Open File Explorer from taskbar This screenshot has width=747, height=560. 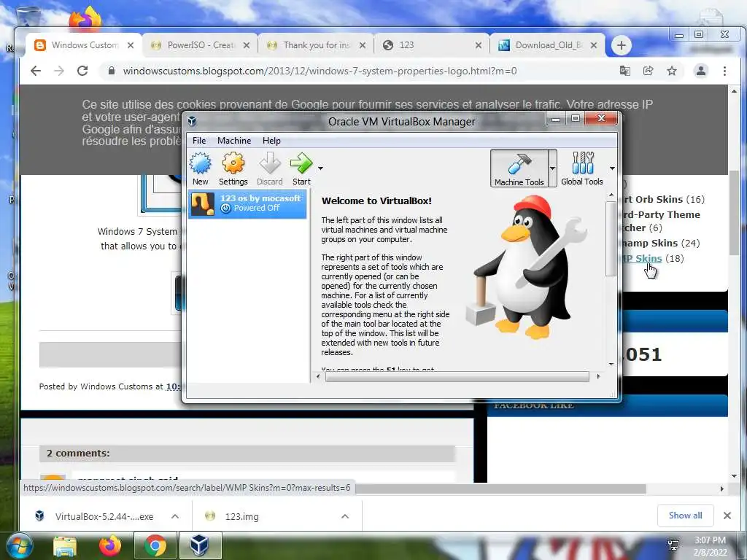(x=65, y=545)
